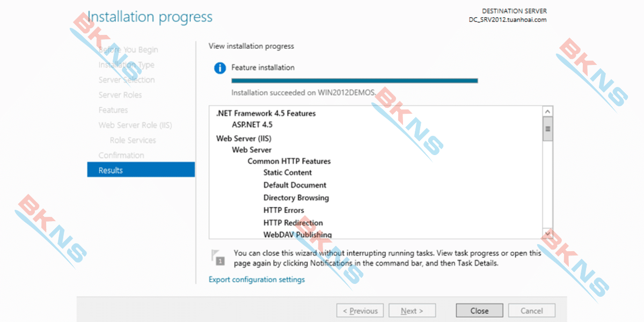
Task: Open the Export configuration settings link
Action: pyautogui.click(x=257, y=280)
